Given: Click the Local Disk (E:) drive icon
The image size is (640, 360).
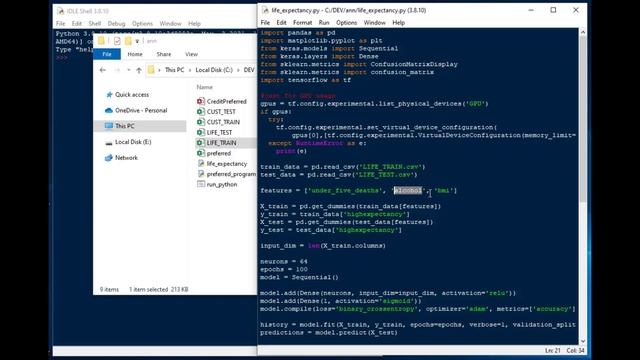Looking at the screenshot, I should [109, 142].
